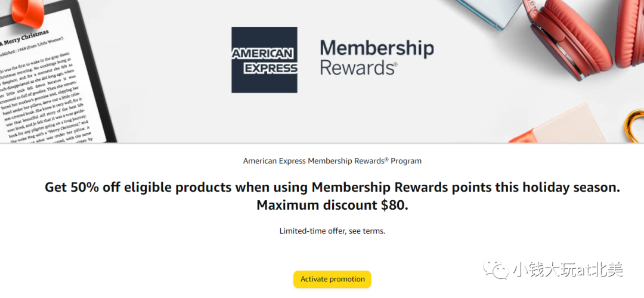Image resolution: width=644 pixels, height=298 pixels.
Task: Click the Get 50% off eligible products headline
Action: pyautogui.click(x=332, y=188)
